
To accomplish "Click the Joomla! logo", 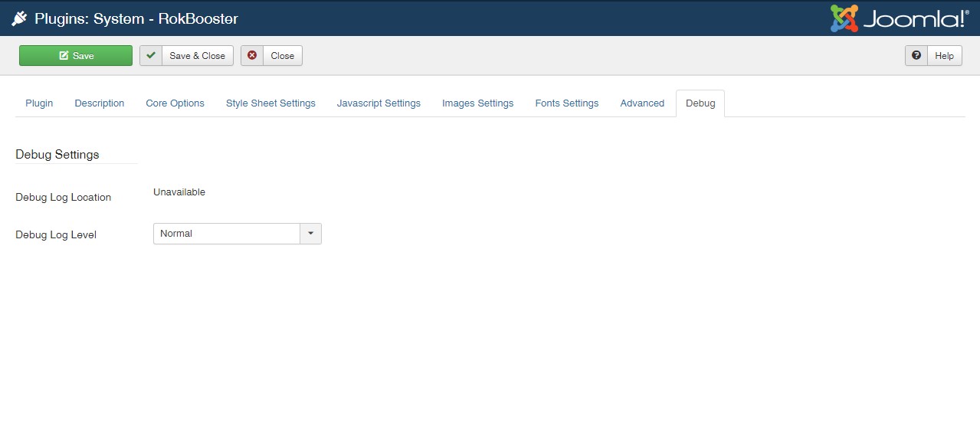I will tap(900, 18).
